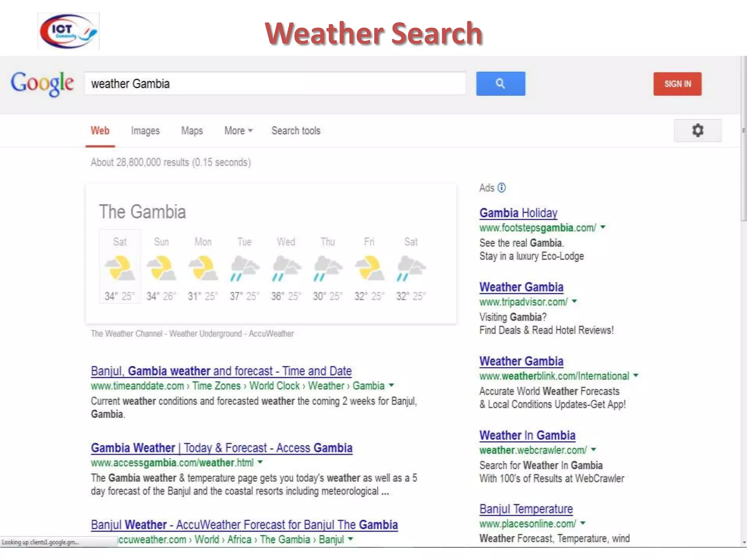The image size is (747, 560).
Task: Click the blue magnifier search button
Action: (x=500, y=84)
